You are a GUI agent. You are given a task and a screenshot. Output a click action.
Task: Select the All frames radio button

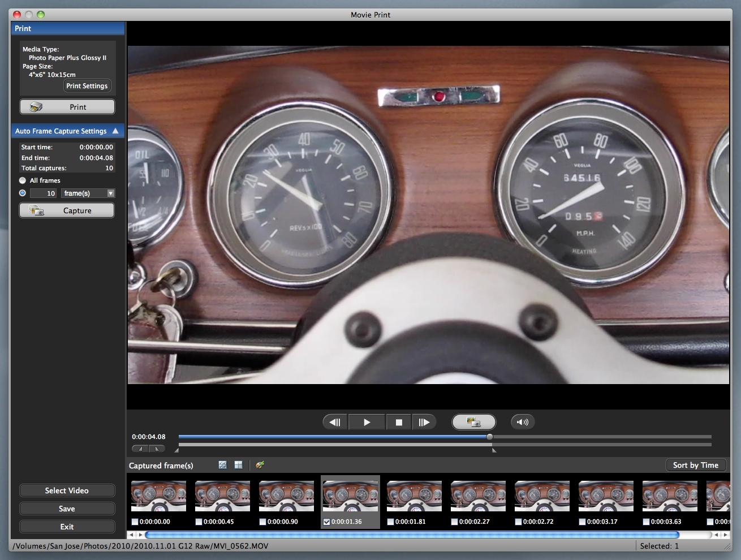tap(23, 180)
